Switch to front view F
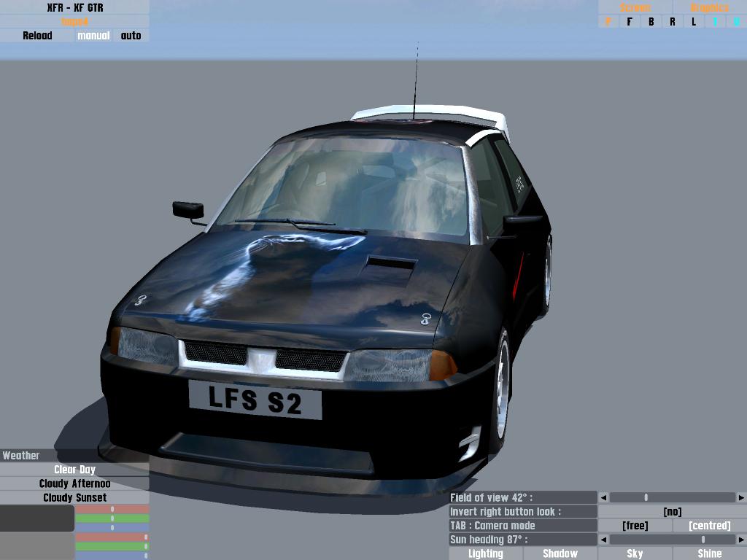Screen dimensions: 747x560 [630, 21]
